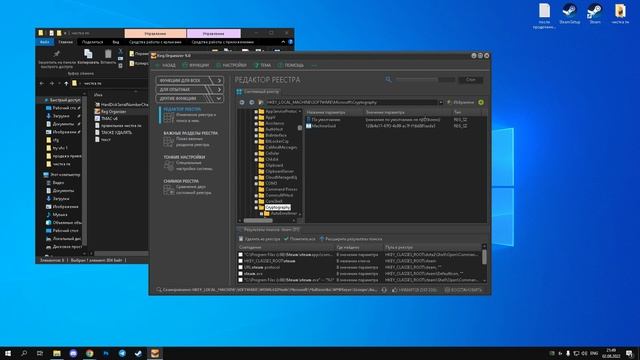Collapse the Cryptography registry key
640x360 pixels.
tap(256, 207)
